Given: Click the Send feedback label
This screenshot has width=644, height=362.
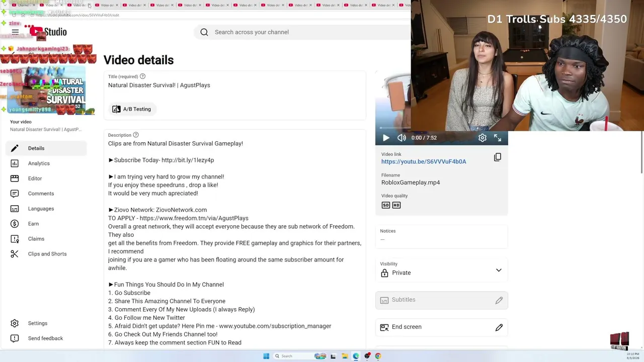Looking at the screenshot, I should 45,338.
